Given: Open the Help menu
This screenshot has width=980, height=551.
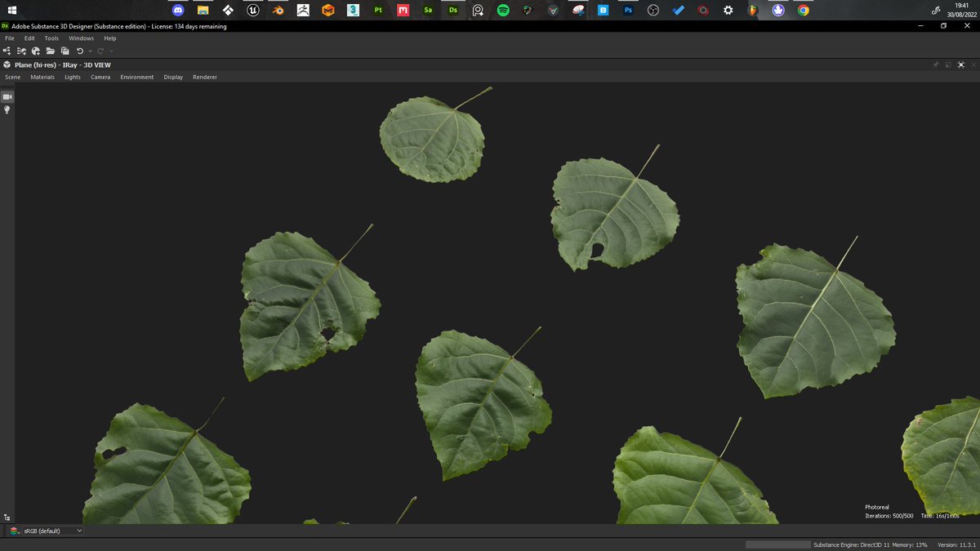Looking at the screenshot, I should click(110, 38).
